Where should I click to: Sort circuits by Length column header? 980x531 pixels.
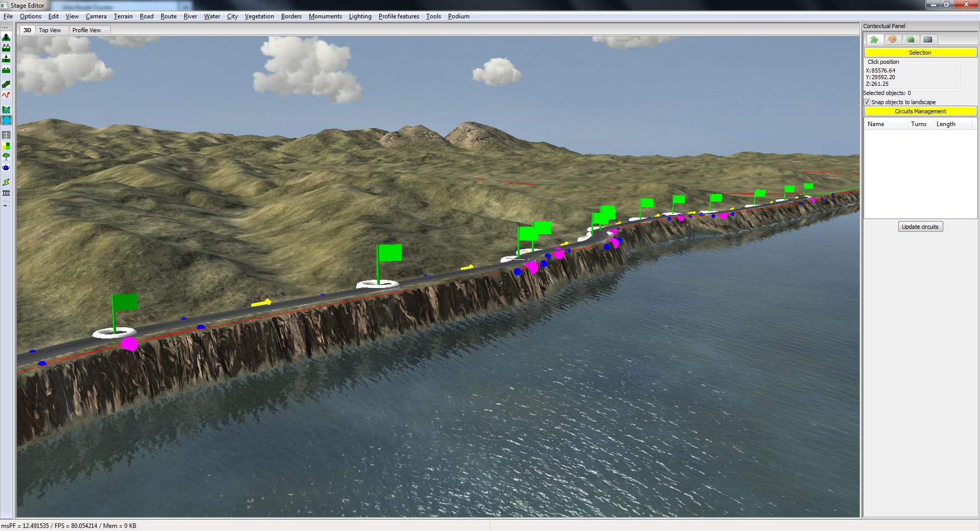946,124
